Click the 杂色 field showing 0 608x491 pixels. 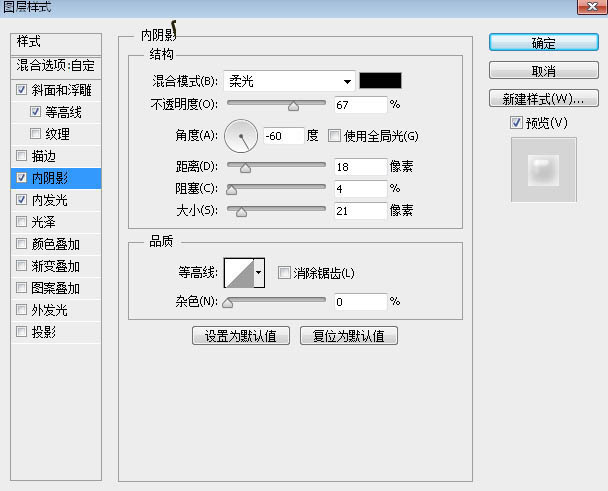[x=361, y=302]
